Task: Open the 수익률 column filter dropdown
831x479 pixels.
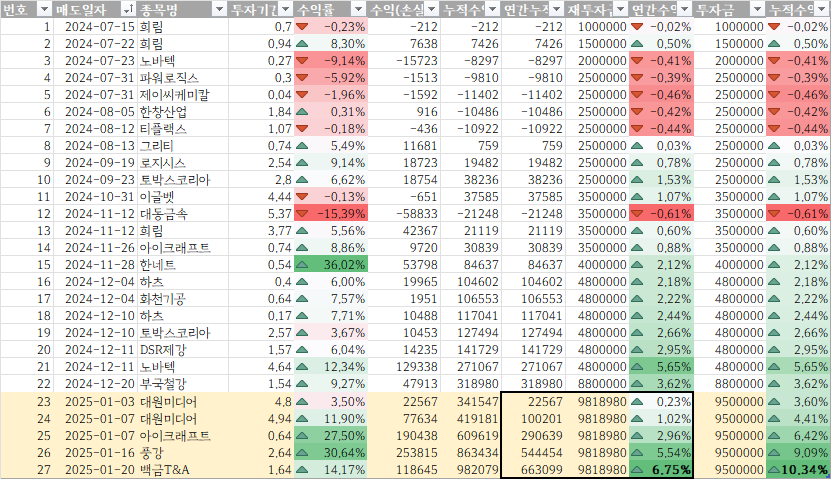Action: coord(359,9)
